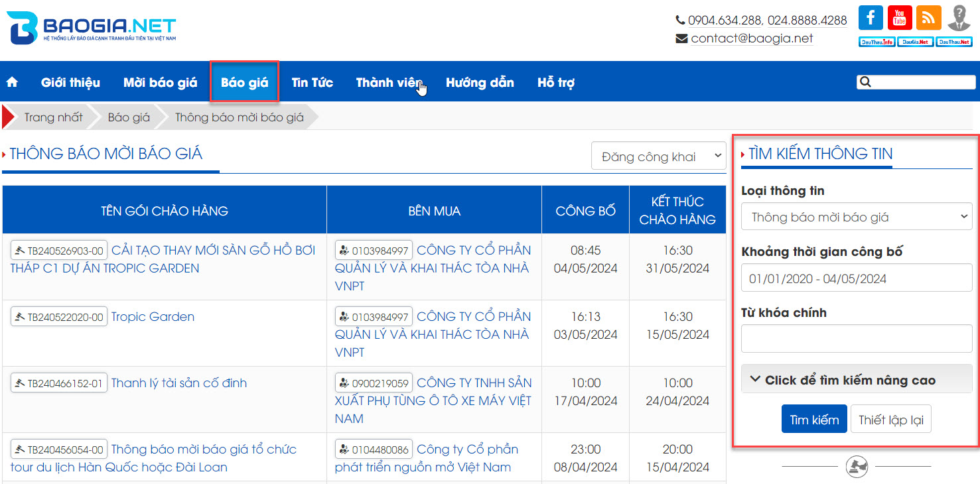The image size is (980, 484).
Task: Click the navbar search input field
Action: pyautogui.click(x=924, y=82)
